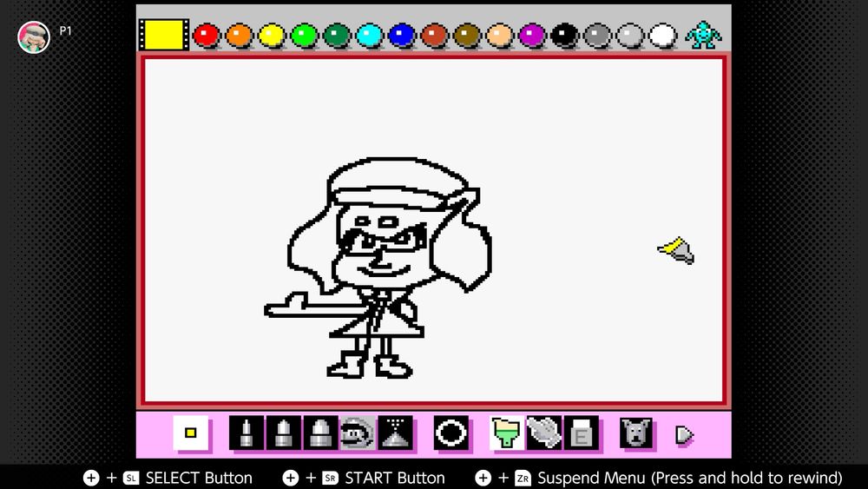This screenshot has height=489, width=868.
Task: Click the filmstrip-bordered current color box
Action: pos(163,35)
